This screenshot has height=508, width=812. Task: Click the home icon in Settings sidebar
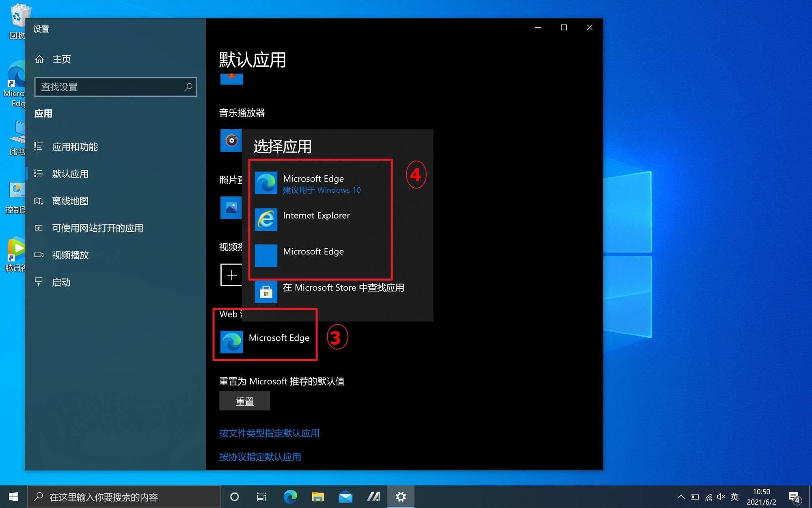click(x=39, y=59)
